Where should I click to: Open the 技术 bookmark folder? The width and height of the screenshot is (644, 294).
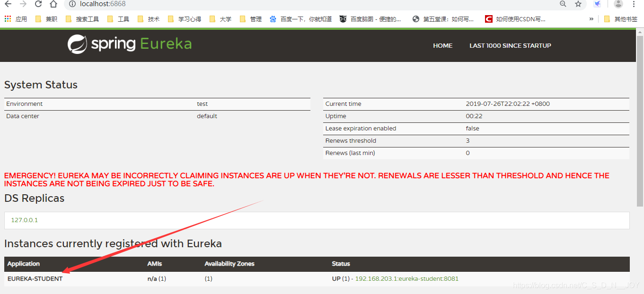click(149, 19)
